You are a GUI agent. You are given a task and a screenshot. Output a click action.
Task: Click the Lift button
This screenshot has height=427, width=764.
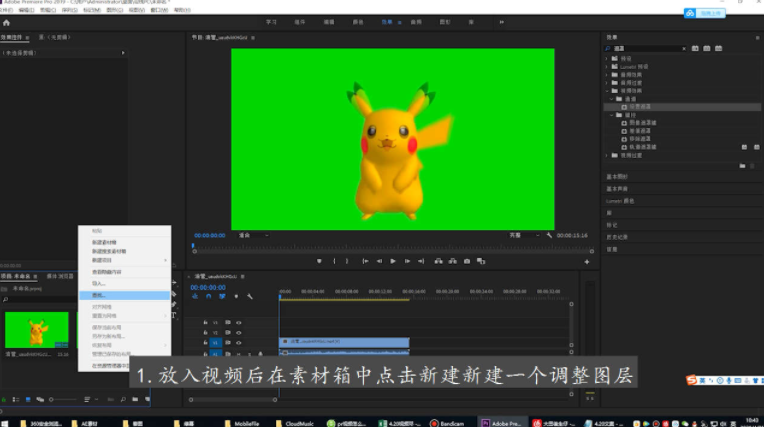pyautogui.click(x=439, y=261)
